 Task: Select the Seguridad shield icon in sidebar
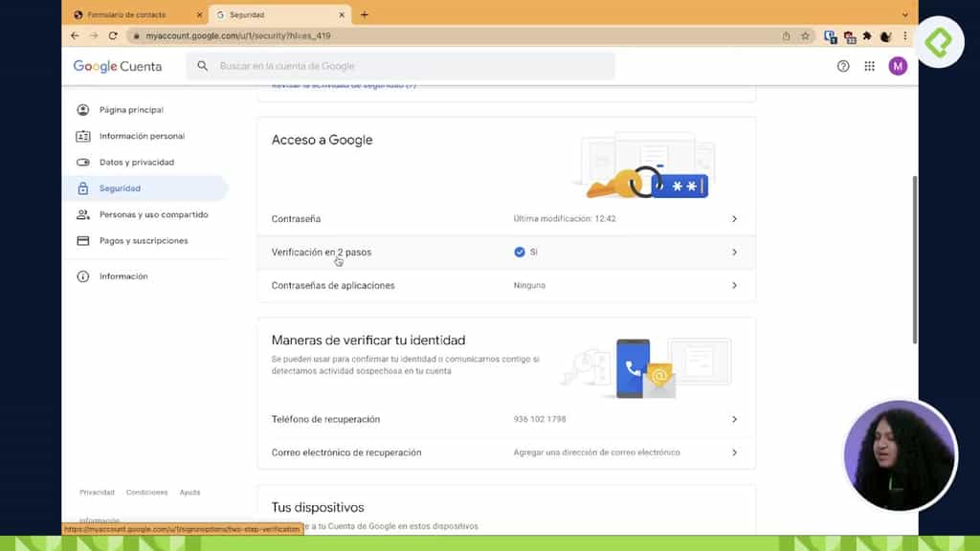click(x=84, y=188)
